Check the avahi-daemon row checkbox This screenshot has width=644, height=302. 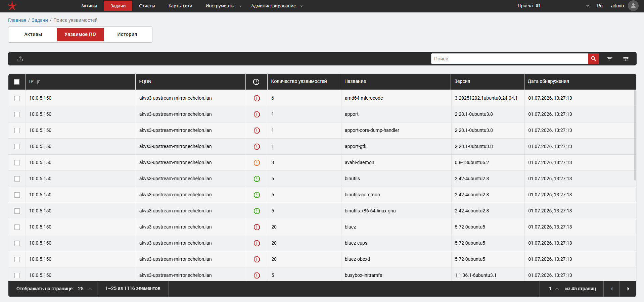point(17,163)
